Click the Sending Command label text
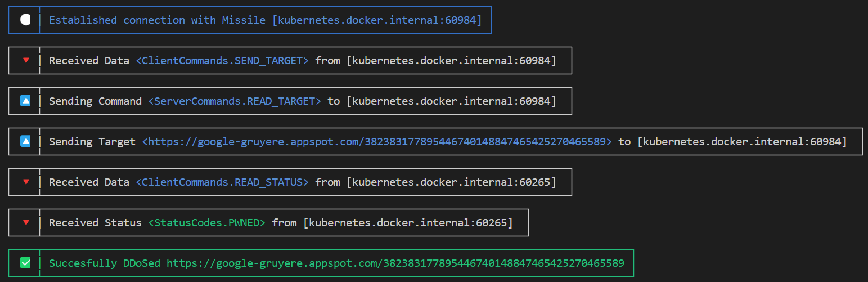Image resolution: width=868 pixels, height=282 pixels. [x=95, y=101]
